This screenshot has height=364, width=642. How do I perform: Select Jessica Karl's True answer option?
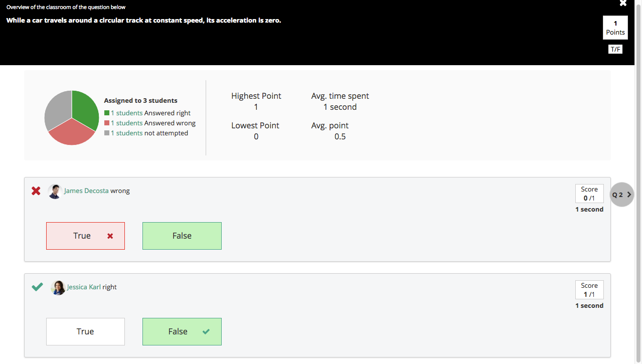tap(85, 332)
